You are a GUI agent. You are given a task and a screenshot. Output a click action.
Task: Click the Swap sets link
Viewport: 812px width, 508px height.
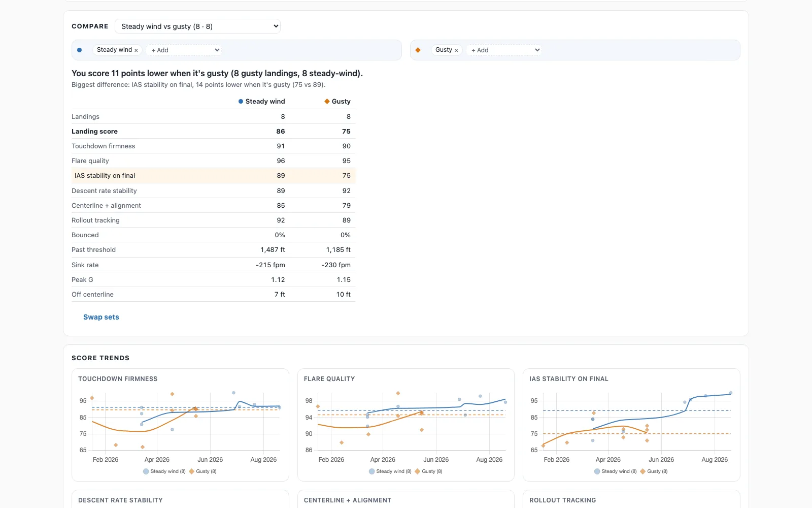[x=101, y=317]
